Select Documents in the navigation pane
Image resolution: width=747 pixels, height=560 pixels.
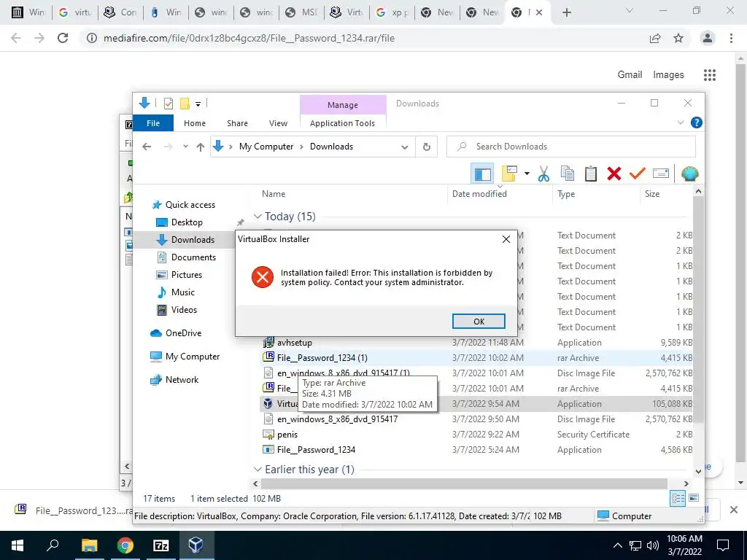tap(193, 257)
